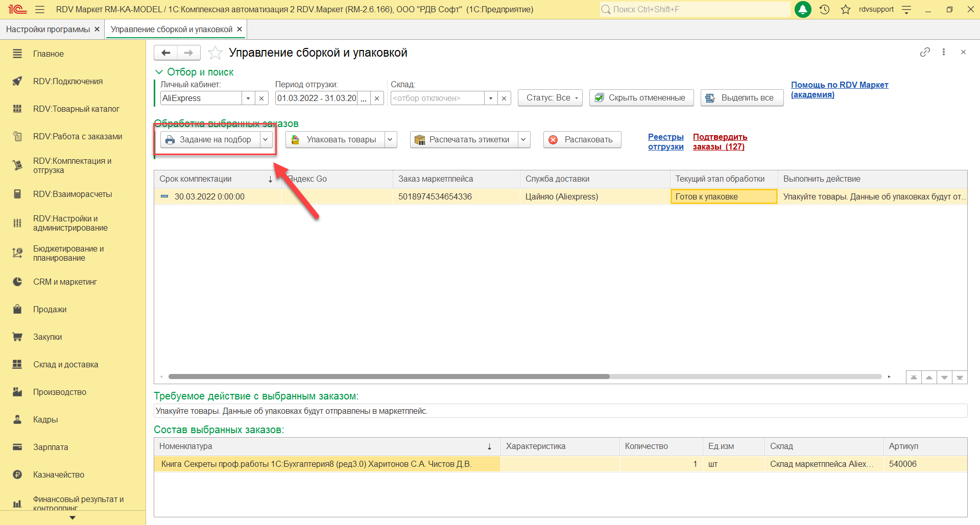Click Выделить все button

(742, 98)
